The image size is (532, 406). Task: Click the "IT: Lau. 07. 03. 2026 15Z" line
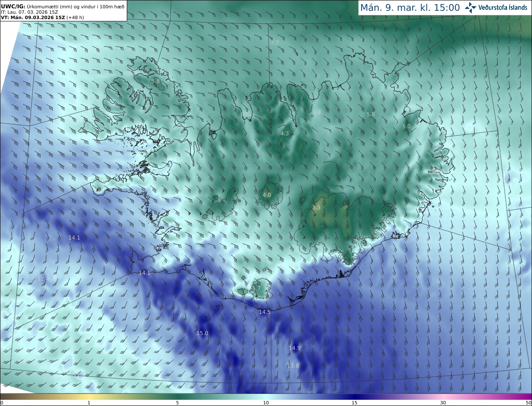[30, 12]
